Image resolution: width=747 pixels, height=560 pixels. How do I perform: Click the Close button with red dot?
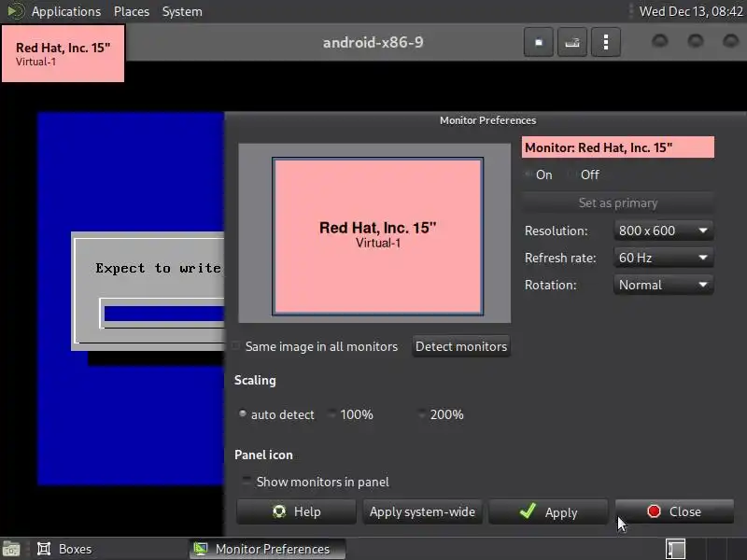point(674,511)
